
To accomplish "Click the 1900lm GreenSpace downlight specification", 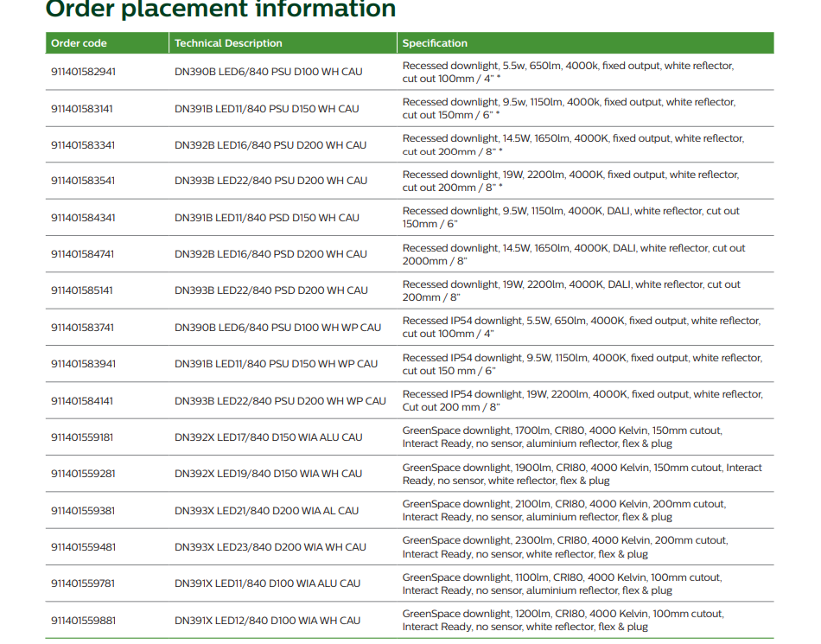I will coord(582,474).
